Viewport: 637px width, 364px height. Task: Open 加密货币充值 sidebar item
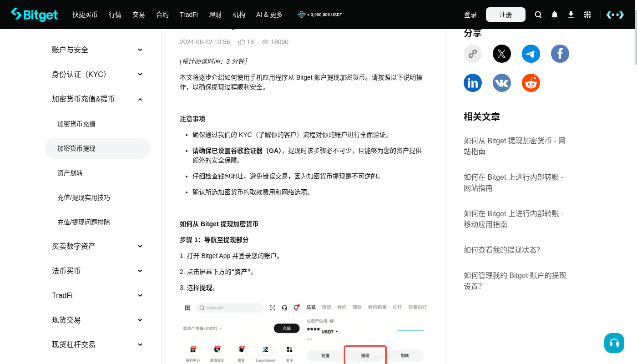point(97,124)
